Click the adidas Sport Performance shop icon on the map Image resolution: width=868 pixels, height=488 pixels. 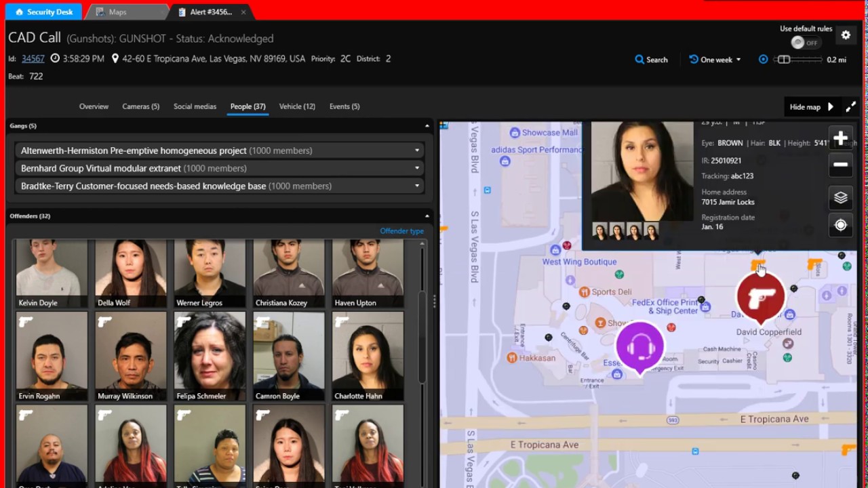(x=505, y=161)
